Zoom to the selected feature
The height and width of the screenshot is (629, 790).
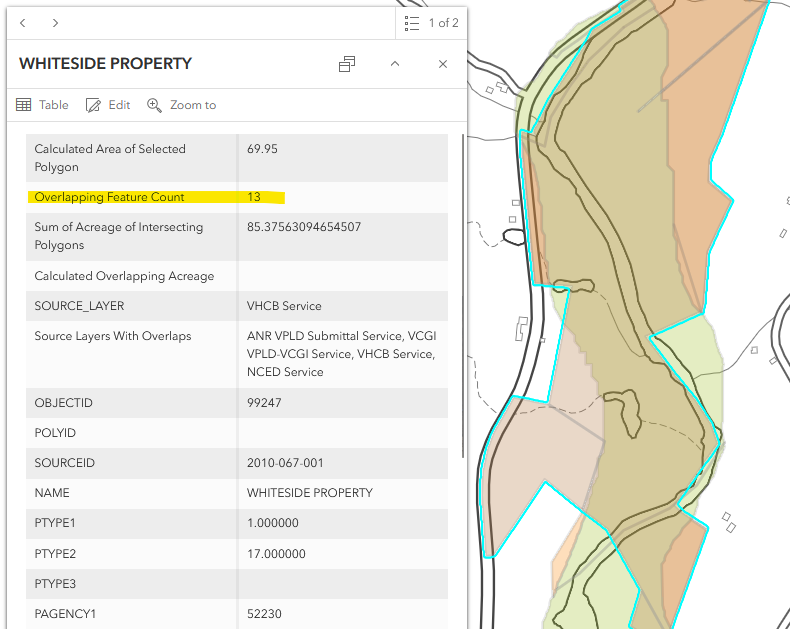[181, 105]
